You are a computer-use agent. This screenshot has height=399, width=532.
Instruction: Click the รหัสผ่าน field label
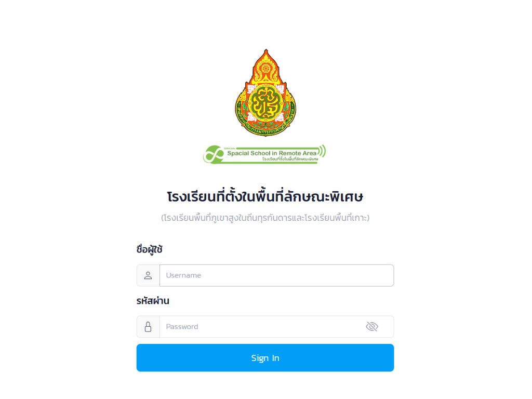pos(153,301)
